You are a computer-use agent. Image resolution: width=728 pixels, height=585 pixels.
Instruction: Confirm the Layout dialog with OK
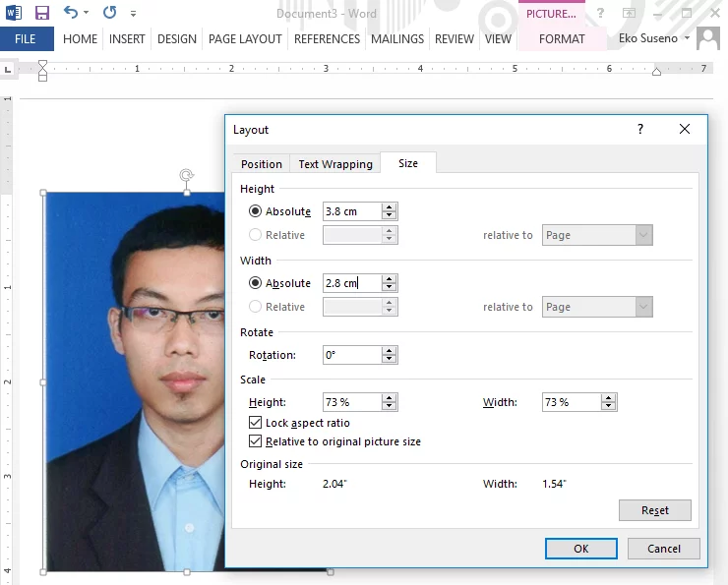pyautogui.click(x=580, y=549)
